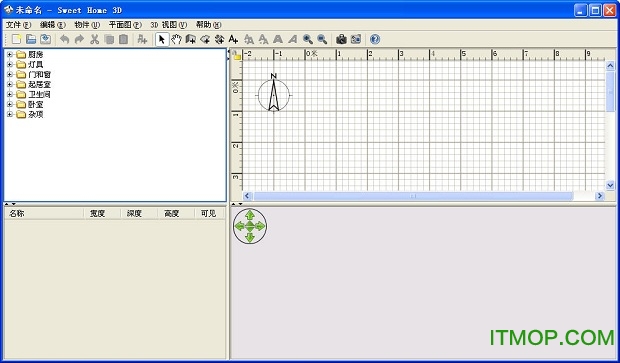Screen dimensions: 620x363
Task: Click the Create photo camera icon
Action: 341,39
